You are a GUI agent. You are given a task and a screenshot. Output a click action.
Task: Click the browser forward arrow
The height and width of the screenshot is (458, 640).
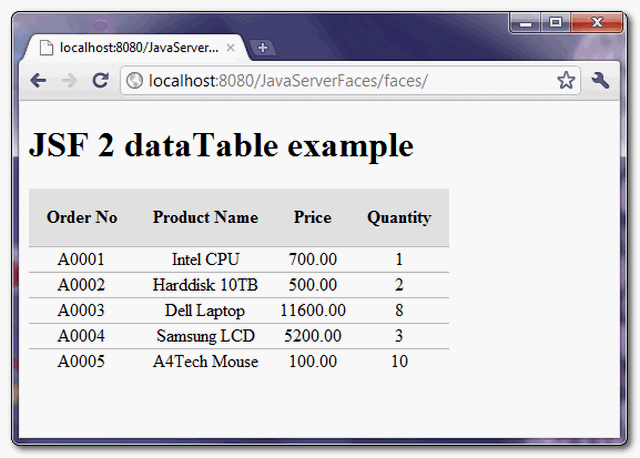[x=69, y=80]
